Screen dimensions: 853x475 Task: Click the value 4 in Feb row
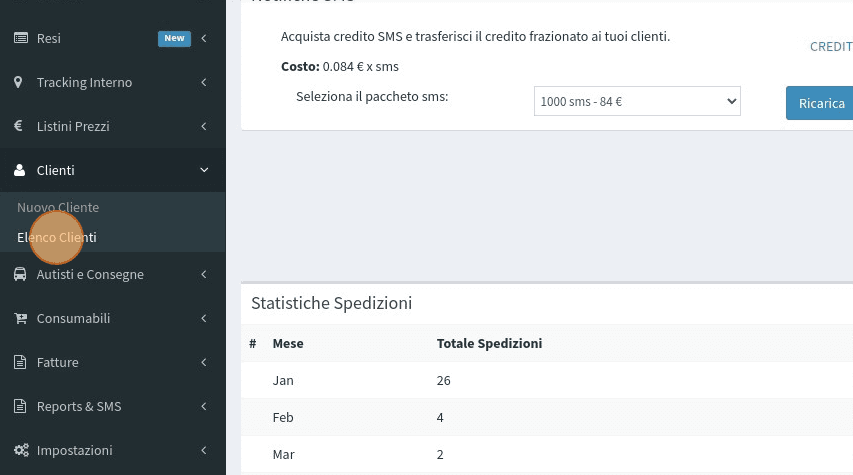440,417
